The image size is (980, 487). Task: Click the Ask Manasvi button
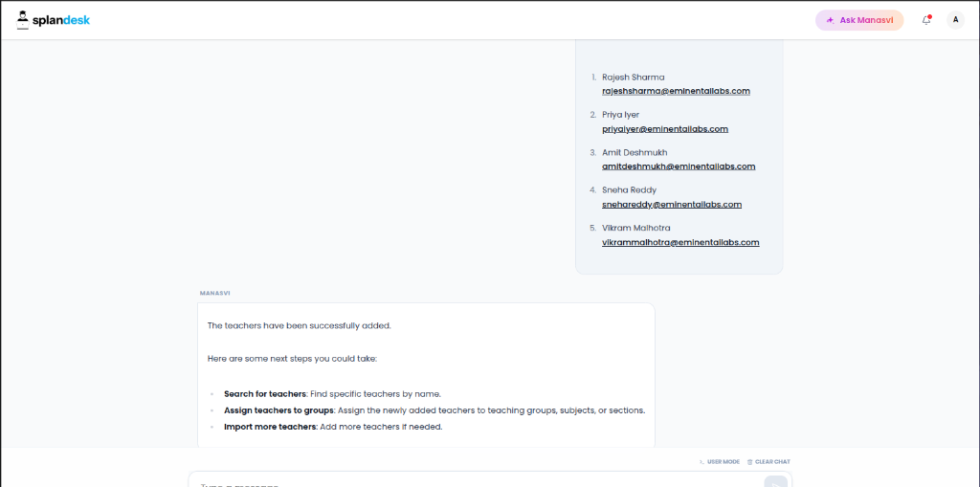tap(859, 20)
